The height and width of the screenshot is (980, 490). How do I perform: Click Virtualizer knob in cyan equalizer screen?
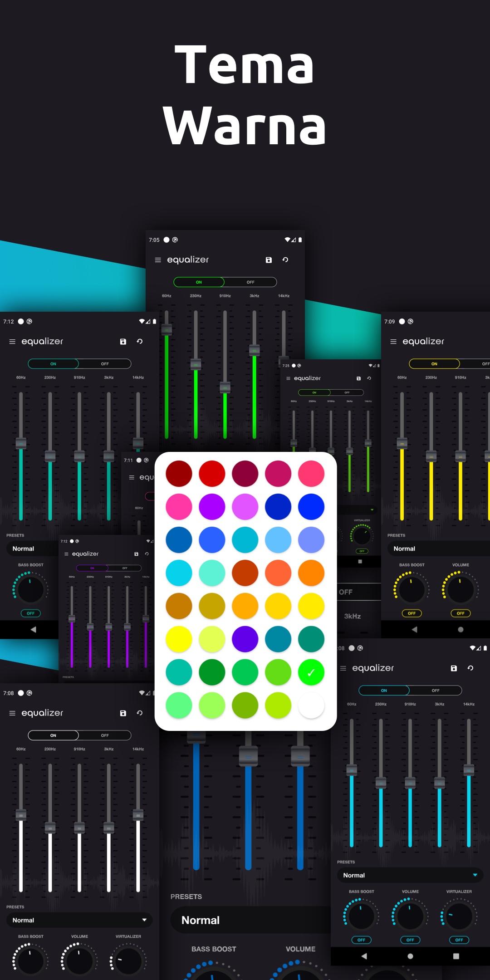(459, 916)
